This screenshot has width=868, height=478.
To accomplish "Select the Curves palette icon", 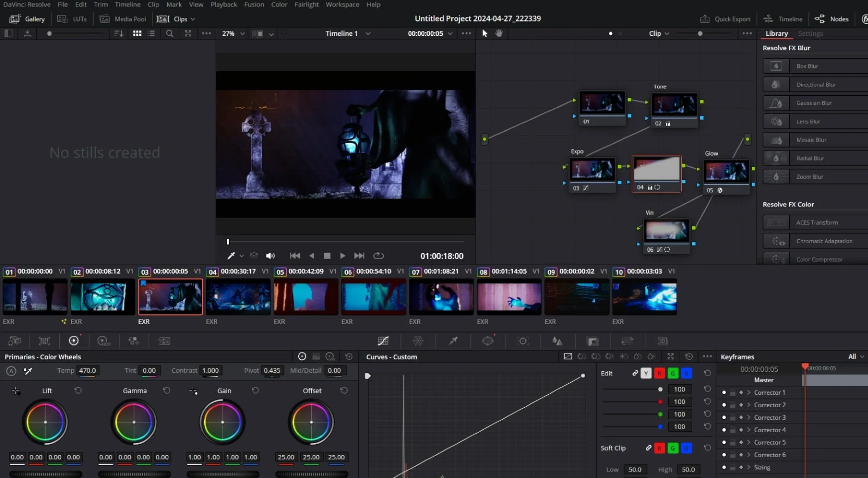I will click(x=383, y=341).
